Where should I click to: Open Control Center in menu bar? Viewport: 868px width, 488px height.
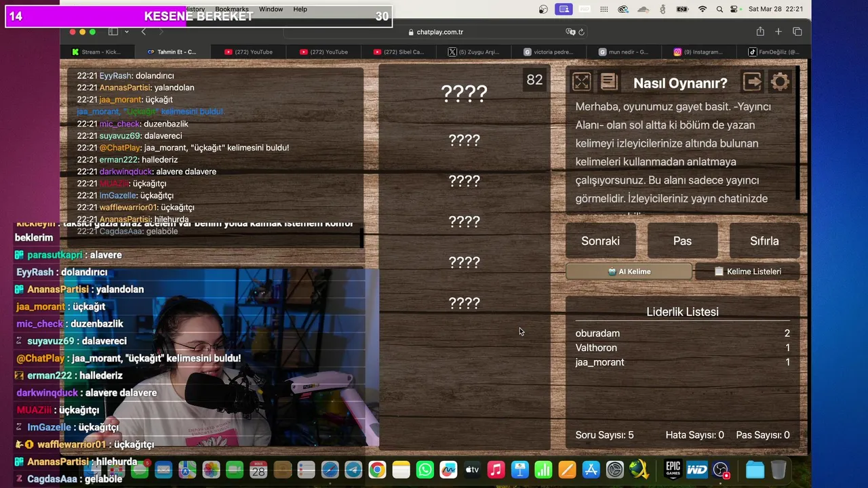(x=735, y=9)
